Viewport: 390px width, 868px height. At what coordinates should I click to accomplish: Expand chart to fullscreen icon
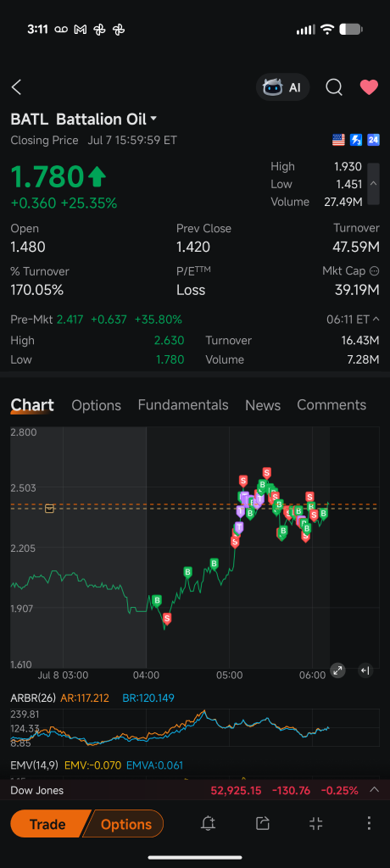pos(338,670)
